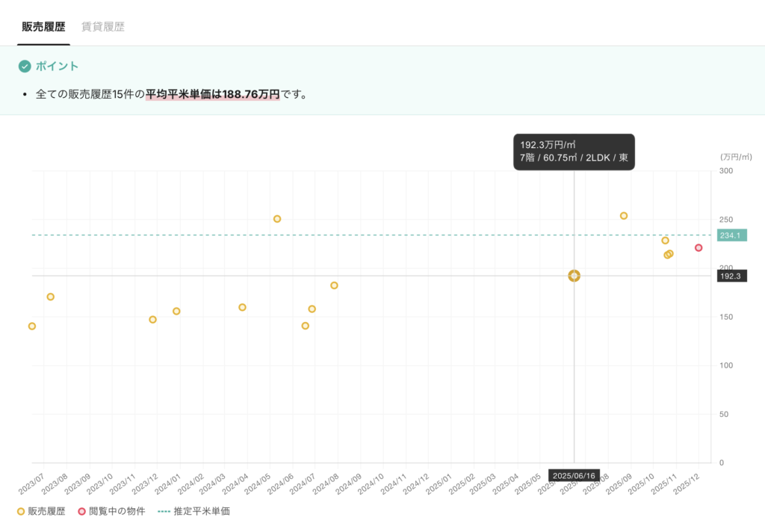The image size is (765, 532).
Task: Toggle 推定平米単価 dashed line in legend
Action: pos(193,512)
